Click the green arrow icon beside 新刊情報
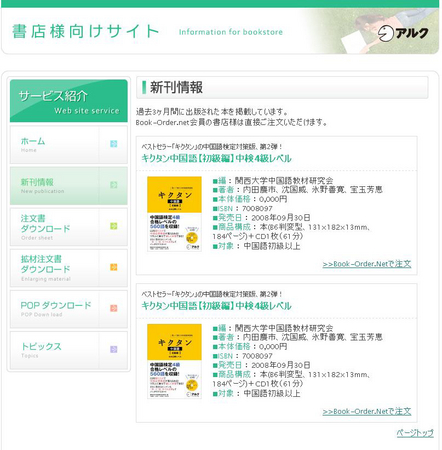 114,185
